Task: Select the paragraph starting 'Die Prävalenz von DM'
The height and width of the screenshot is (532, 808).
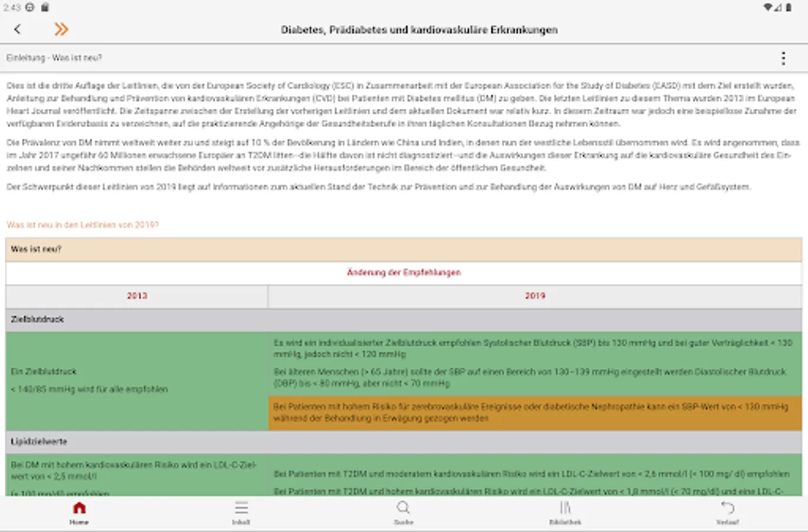Action: coord(403,155)
